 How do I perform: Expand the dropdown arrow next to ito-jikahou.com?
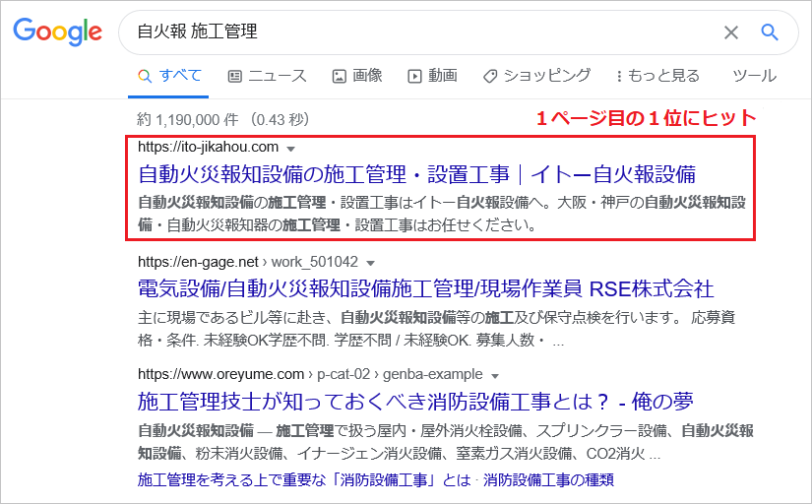(291, 149)
